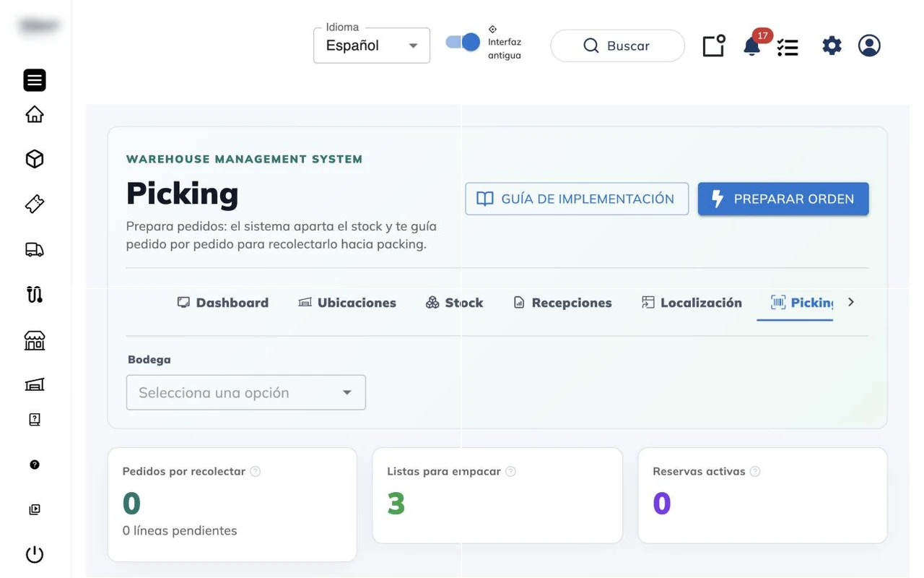The height and width of the screenshot is (578, 924).
Task: Open the sticky note icon in top bar
Action: (x=714, y=46)
